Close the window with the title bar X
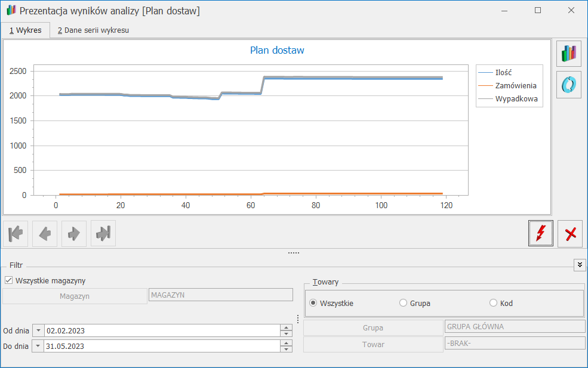 [571, 10]
